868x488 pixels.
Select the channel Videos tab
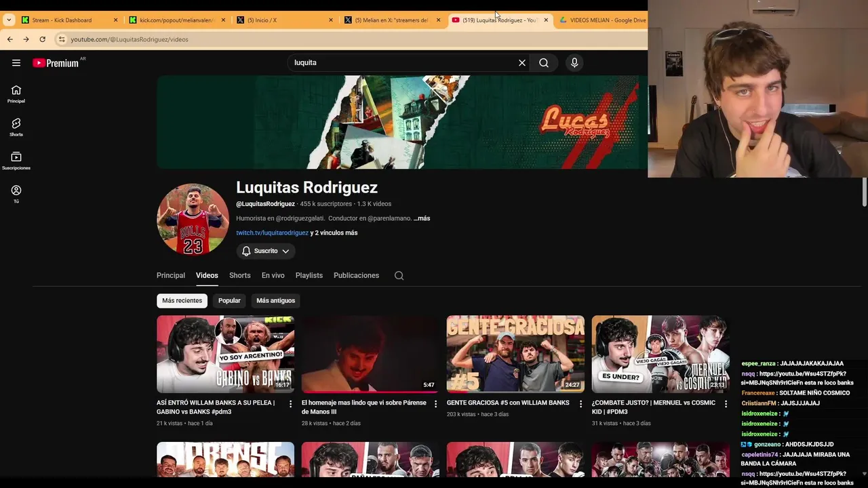207,275
